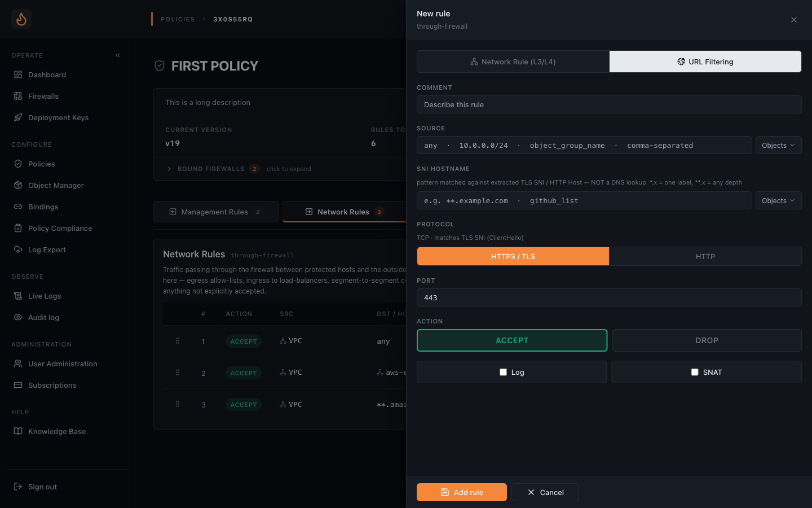The image size is (812, 508).
Task: Open the Knowledge Base link
Action: click(57, 431)
